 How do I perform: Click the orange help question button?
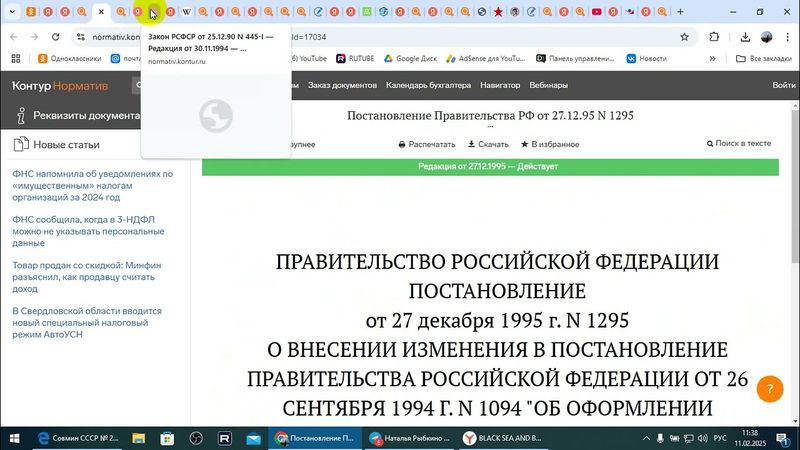(x=770, y=389)
